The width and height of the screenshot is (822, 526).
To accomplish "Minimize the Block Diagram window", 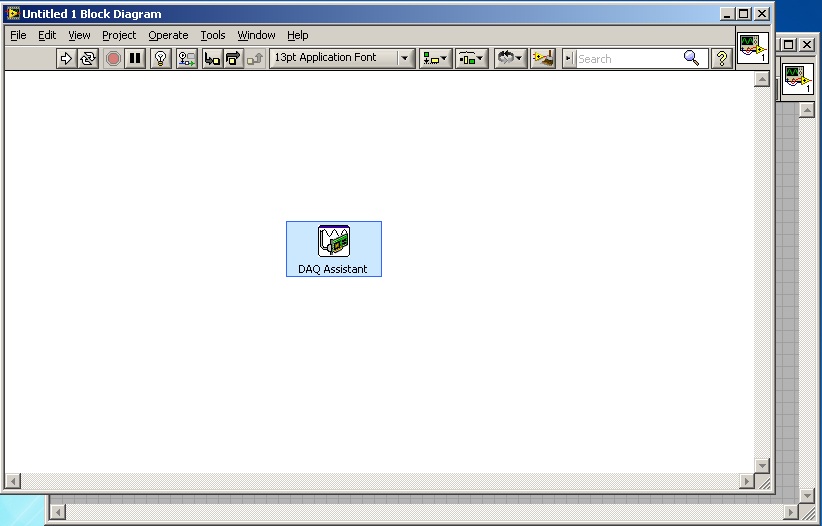I will (x=726, y=14).
